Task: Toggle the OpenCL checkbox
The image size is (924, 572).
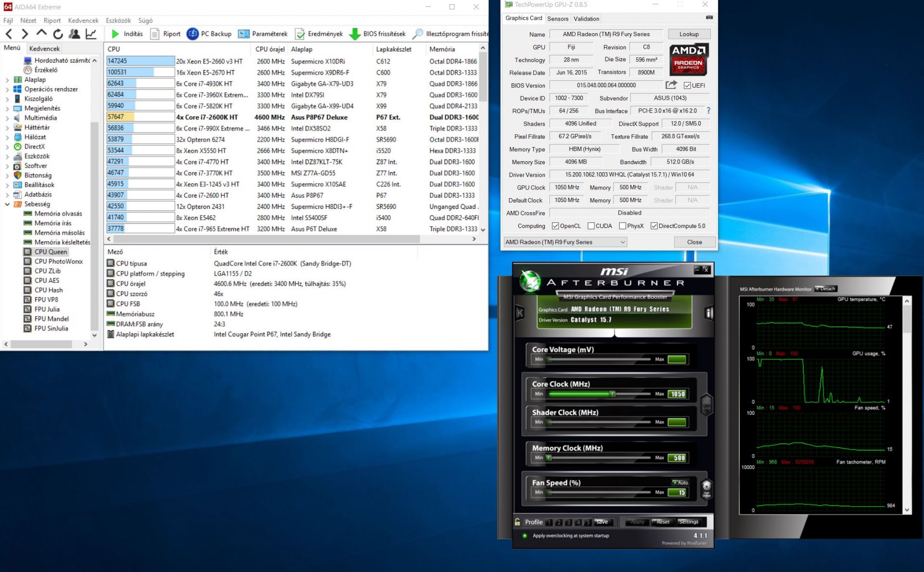Action: 555,226
